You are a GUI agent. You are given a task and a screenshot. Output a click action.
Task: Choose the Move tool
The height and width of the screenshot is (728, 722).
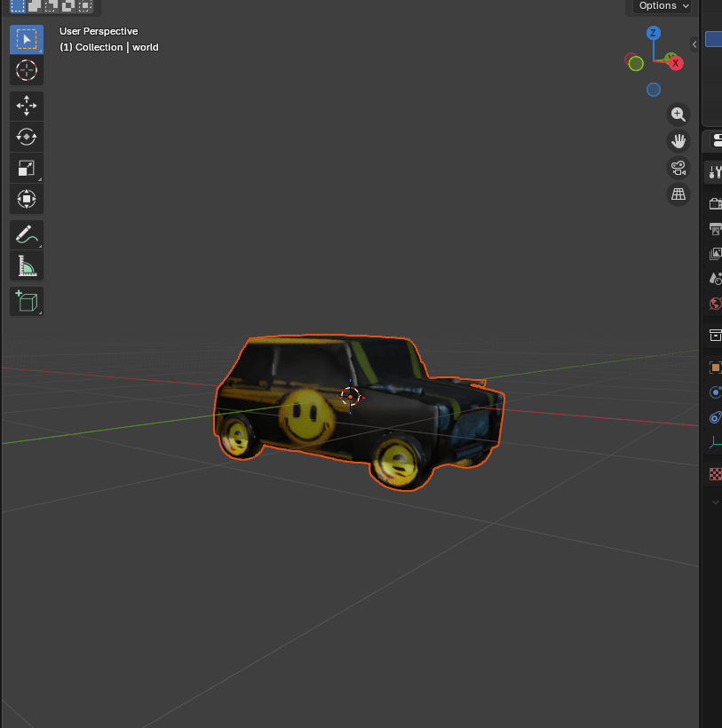(x=27, y=106)
